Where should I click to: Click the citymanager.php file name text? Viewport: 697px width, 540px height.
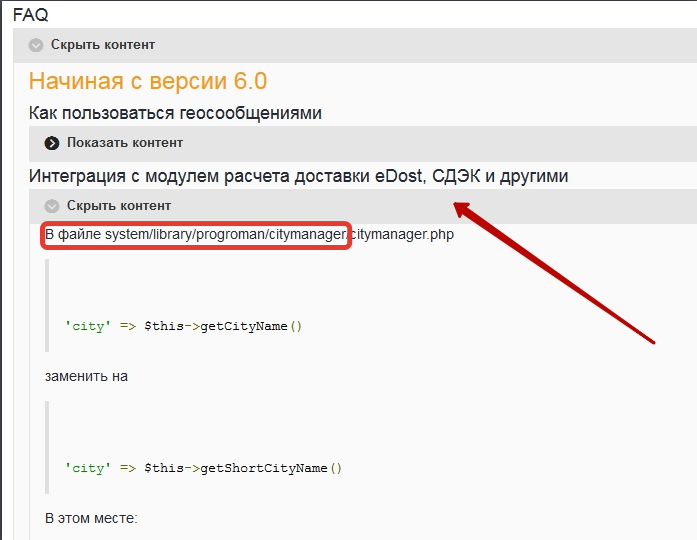(x=401, y=236)
